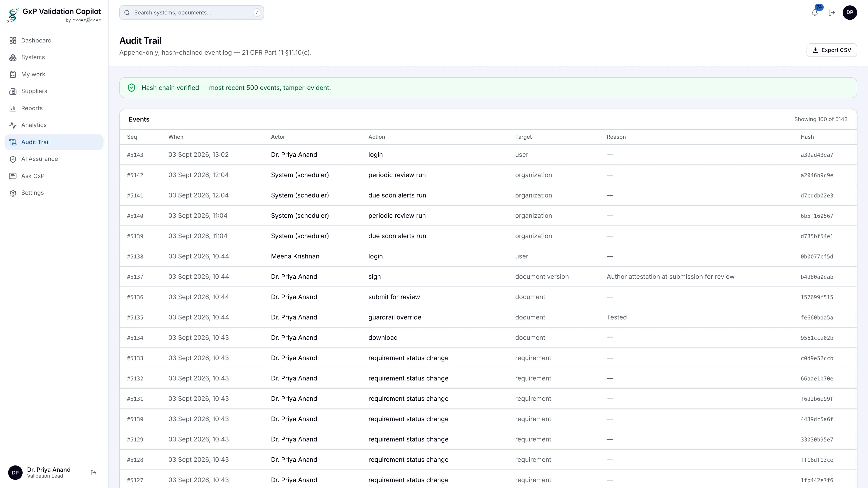The width and height of the screenshot is (868, 488).
Task: Click the Reports bar chart icon
Action: (13, 108)
